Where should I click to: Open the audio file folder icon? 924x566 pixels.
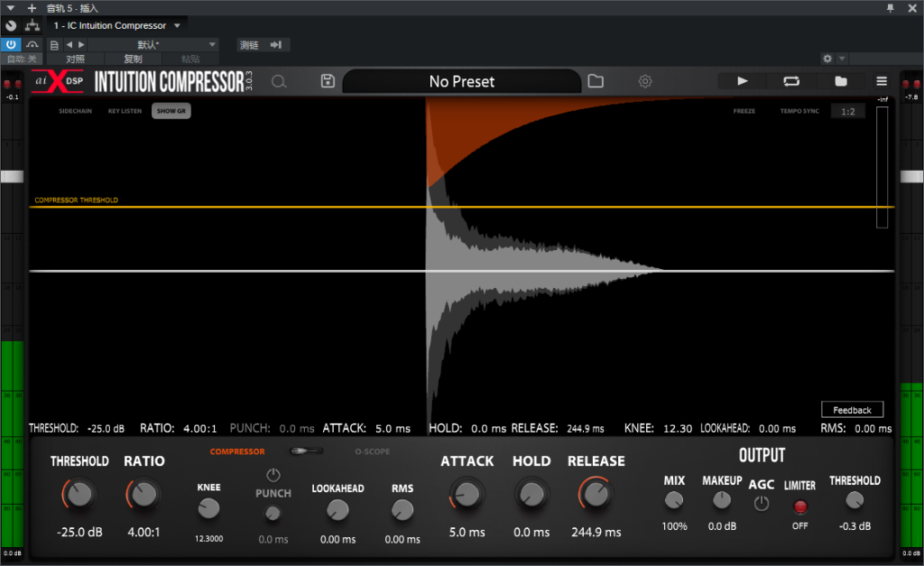[x=841, y=80]
